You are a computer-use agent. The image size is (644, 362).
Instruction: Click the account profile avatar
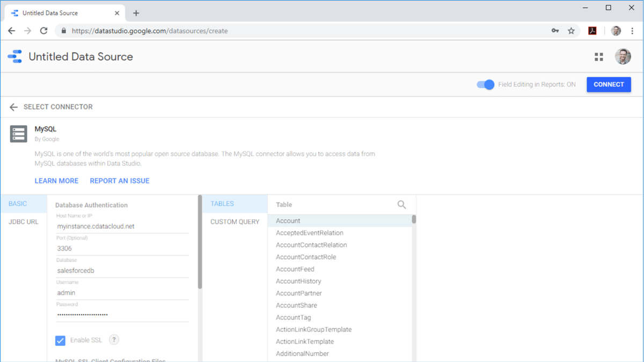[x=623, y=57]
